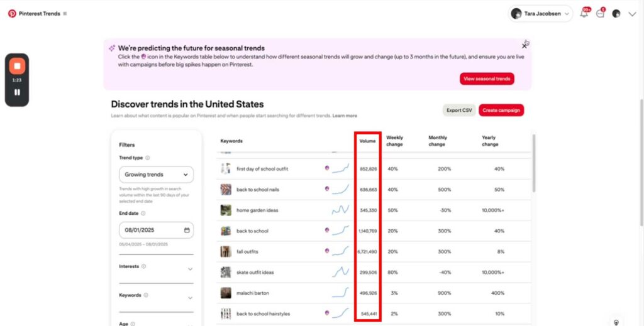Dismiss the seasonal trends banner
This screenshot has width=644, height=326.
[x=525, y=45]
